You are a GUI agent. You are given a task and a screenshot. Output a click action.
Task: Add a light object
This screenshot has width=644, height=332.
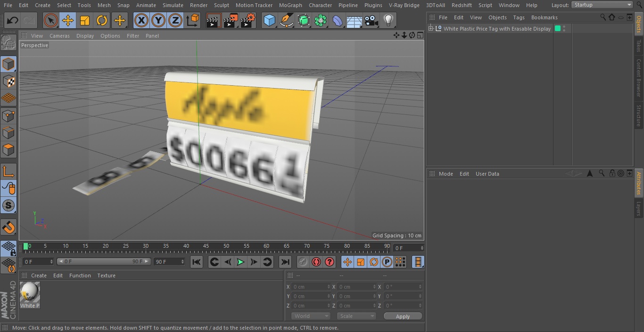coord(388,20)
